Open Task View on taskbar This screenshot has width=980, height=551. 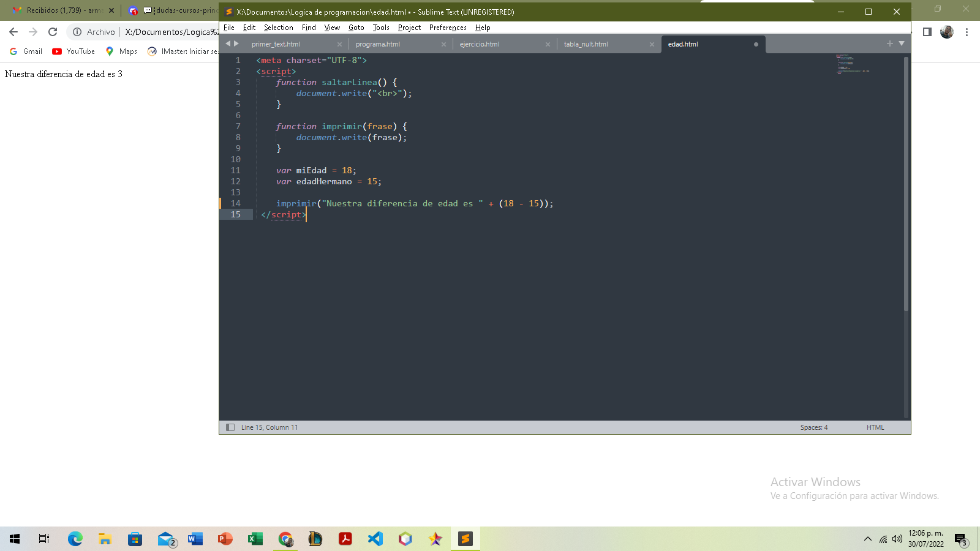(x=44, y=539)
